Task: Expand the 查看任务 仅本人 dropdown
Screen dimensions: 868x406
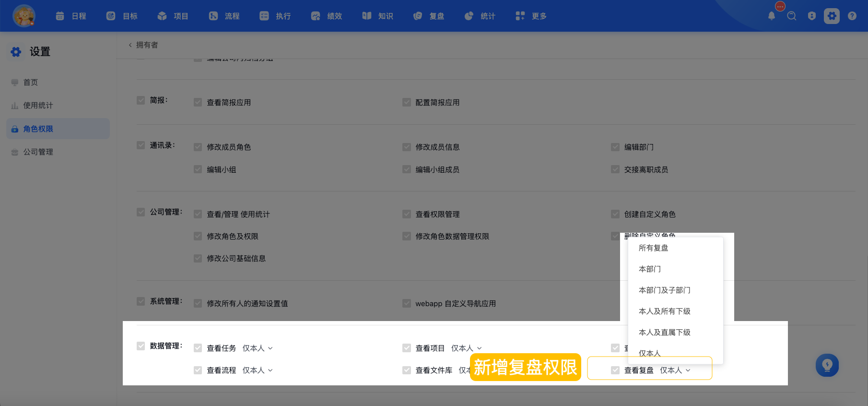Action: [258, 348]
